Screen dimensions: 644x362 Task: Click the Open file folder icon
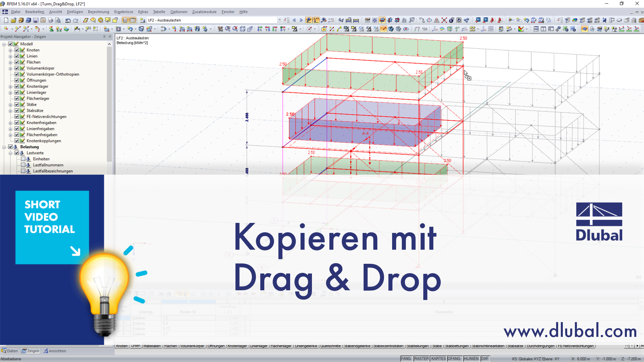click(x=13, y=20)
